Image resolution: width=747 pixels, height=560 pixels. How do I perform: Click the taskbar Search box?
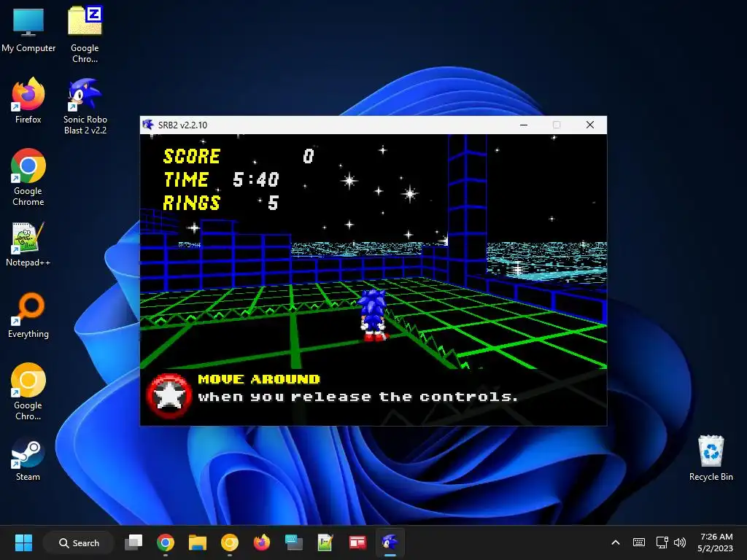pyautogui.click(x=79, y=542)
